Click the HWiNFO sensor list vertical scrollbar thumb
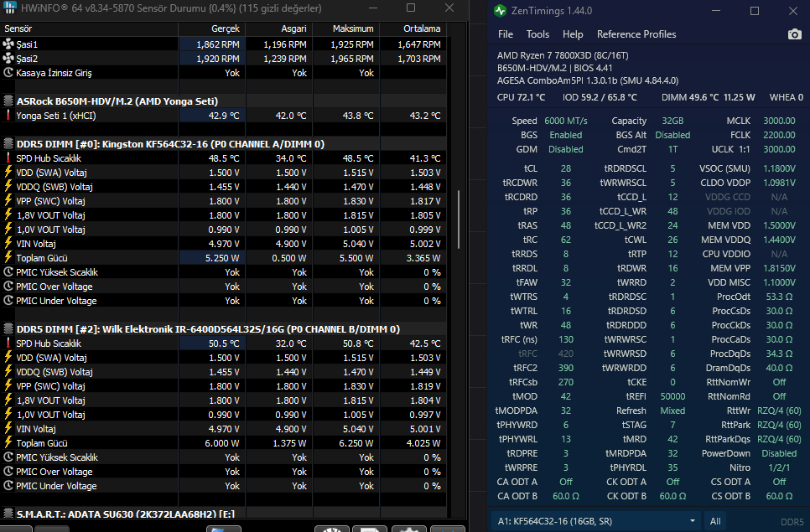Viewport: 810px width, 532px height. pyautogui.click(x=459, y=220)
